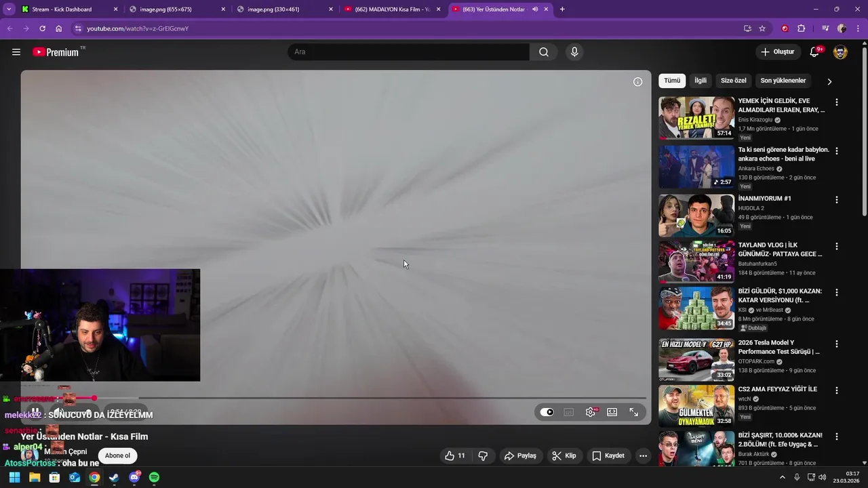
Task: Open options for 2026 Tesla Model Y video
Action: click(836, 344)
